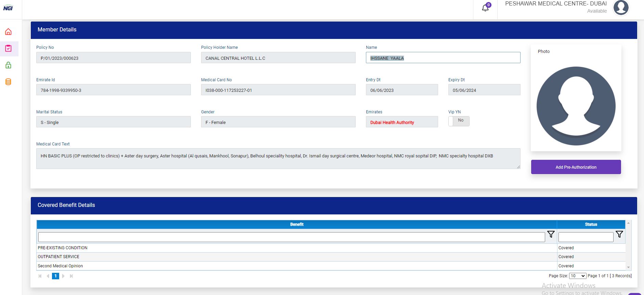Click the benefits table scroll up arrow
Image resolution: width=644 pixels, height=295 pixels.
pyautogui.click(x=629, y=223)
